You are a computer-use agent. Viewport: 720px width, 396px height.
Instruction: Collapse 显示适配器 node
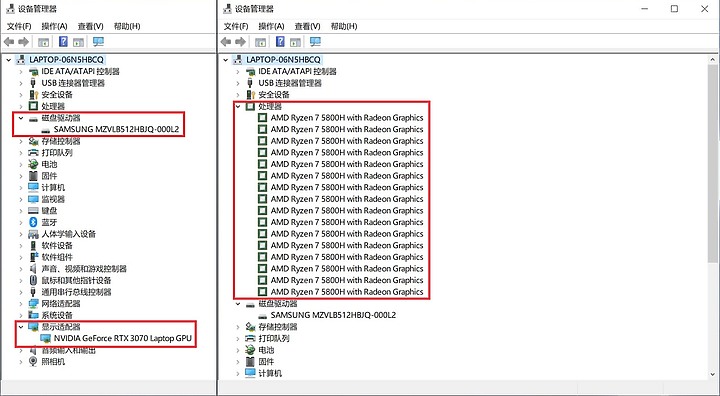coord(21,327)
